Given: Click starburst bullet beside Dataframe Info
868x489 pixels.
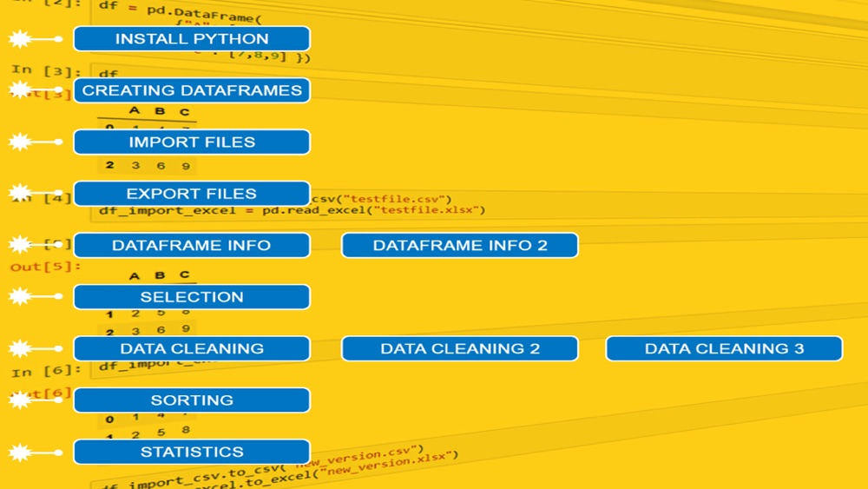Looking at the screenshot, I should click(20, 244).
